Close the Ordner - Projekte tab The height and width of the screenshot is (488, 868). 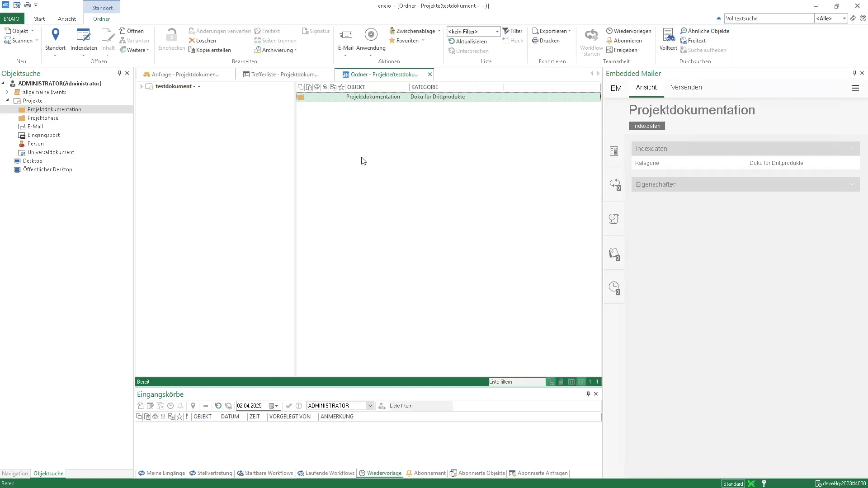tap(430, 75)
